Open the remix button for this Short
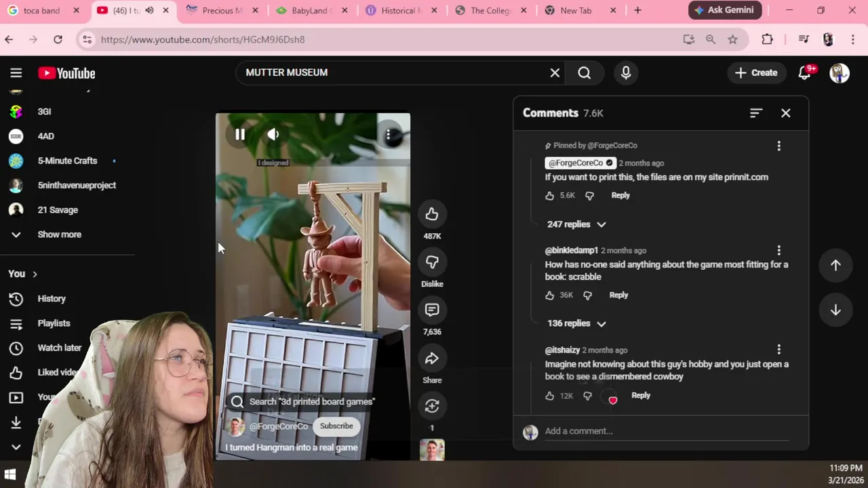 [432, 406]
